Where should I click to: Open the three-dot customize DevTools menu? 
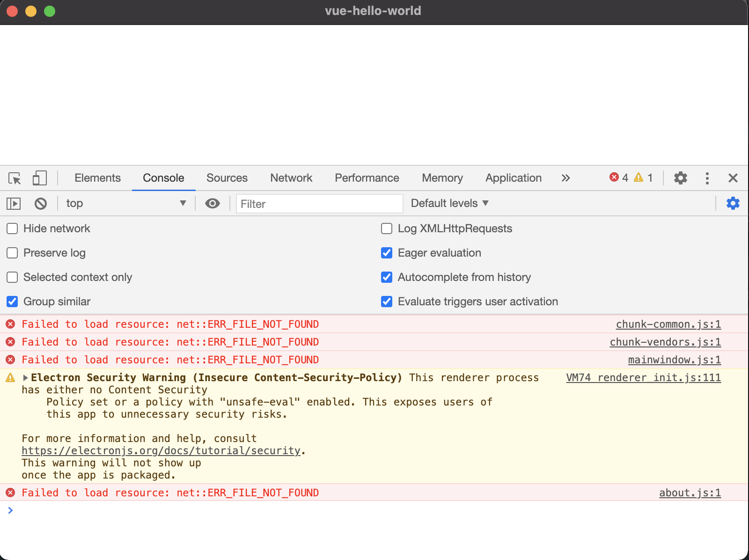pos(707,178)
